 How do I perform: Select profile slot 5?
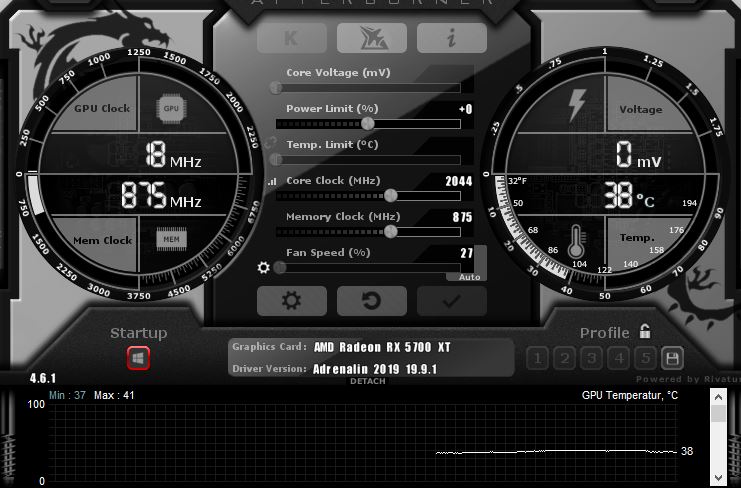click(x=646, y=359)
